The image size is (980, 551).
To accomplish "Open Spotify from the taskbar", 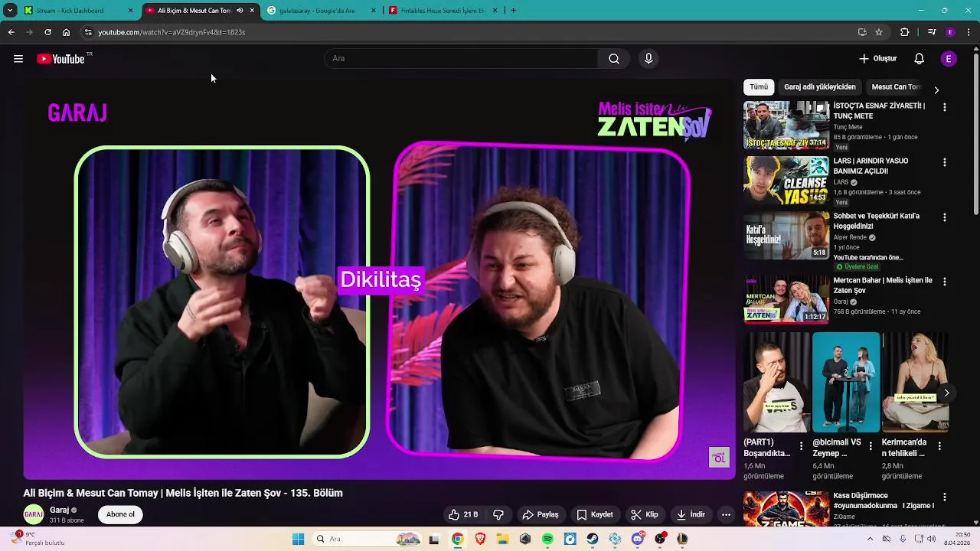I will pos(547,539).
